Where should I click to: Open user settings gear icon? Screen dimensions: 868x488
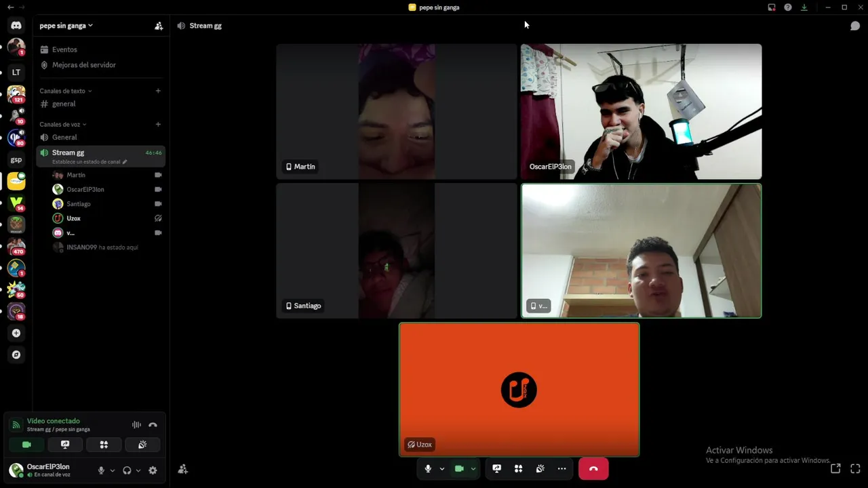point(153,470)
